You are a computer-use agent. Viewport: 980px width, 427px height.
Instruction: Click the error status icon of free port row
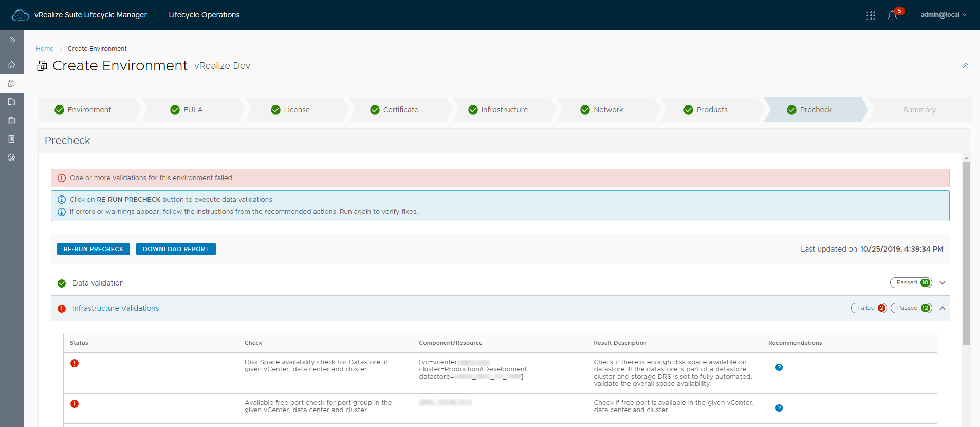pos(75,404)
